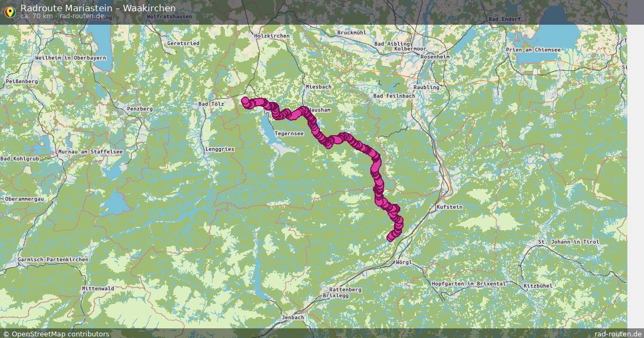Click the map pin logo icon
This screenshot has height=338, width=644.
pos(9,11)
